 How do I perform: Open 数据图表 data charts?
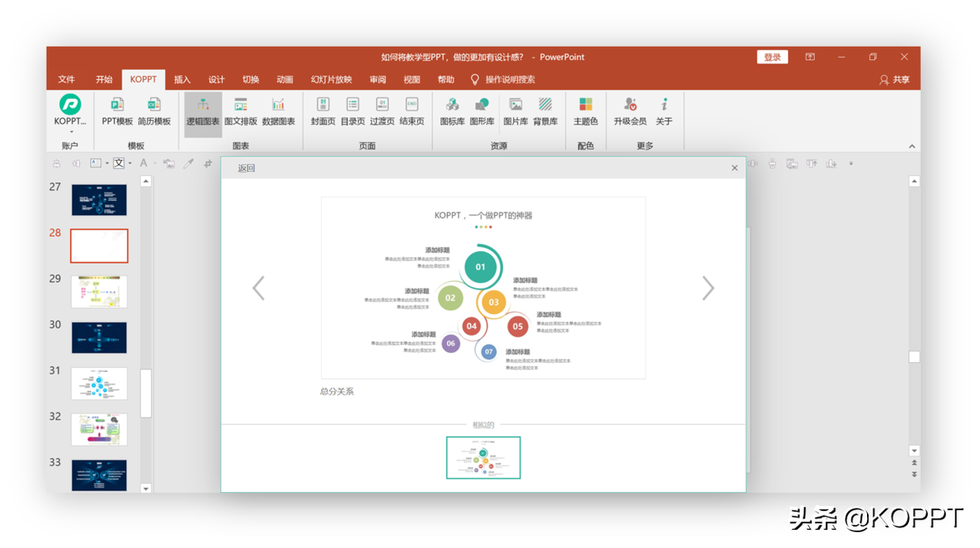278,111
